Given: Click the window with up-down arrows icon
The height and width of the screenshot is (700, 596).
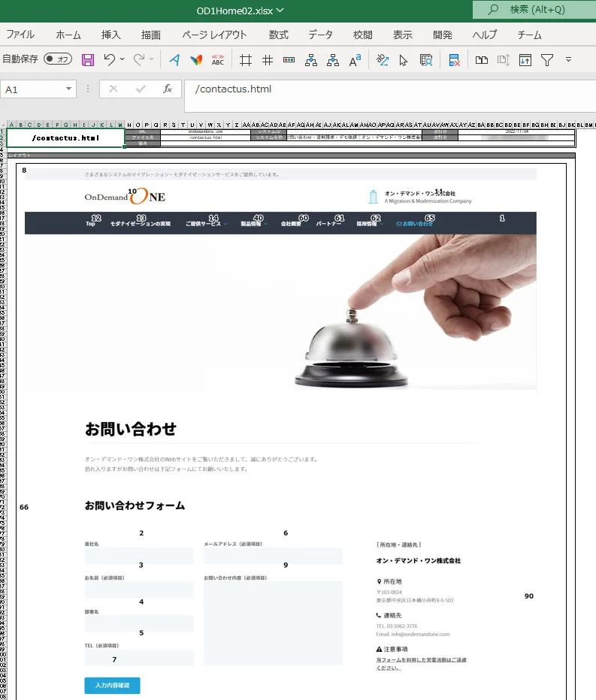Looking at the screenshot, I should pos(525,60).
